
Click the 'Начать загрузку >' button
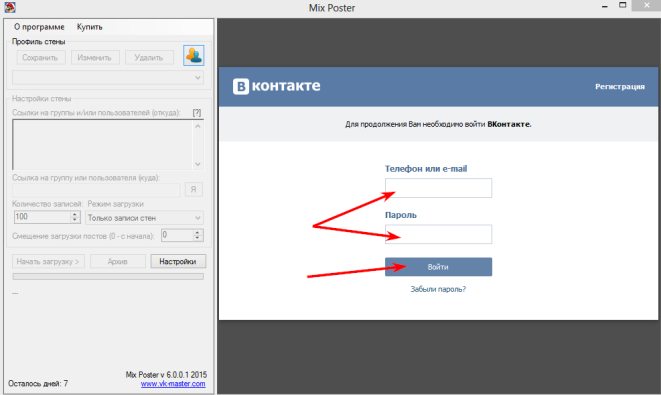pos(48,261)
